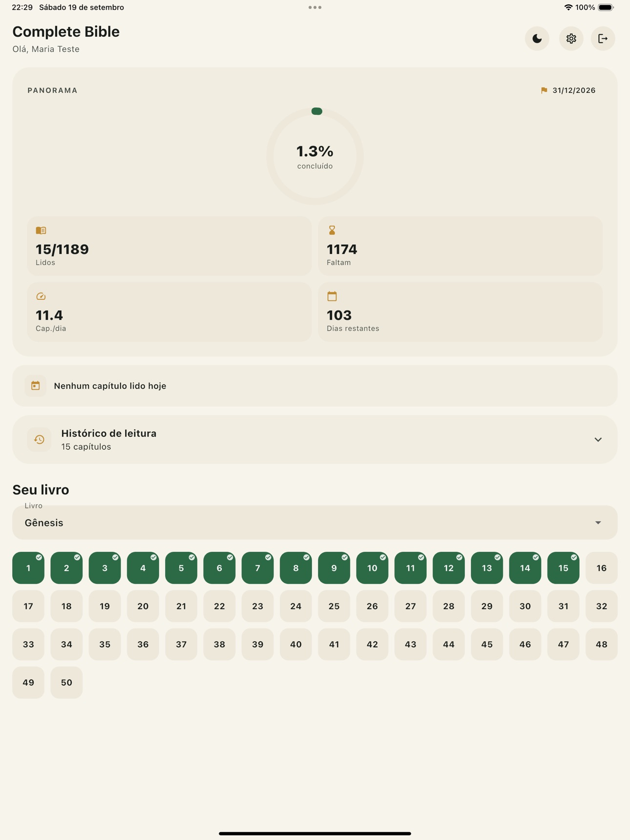Click the hourglass icon above Faltam
This screenshot has height=840, width=630.
point(332,230)
